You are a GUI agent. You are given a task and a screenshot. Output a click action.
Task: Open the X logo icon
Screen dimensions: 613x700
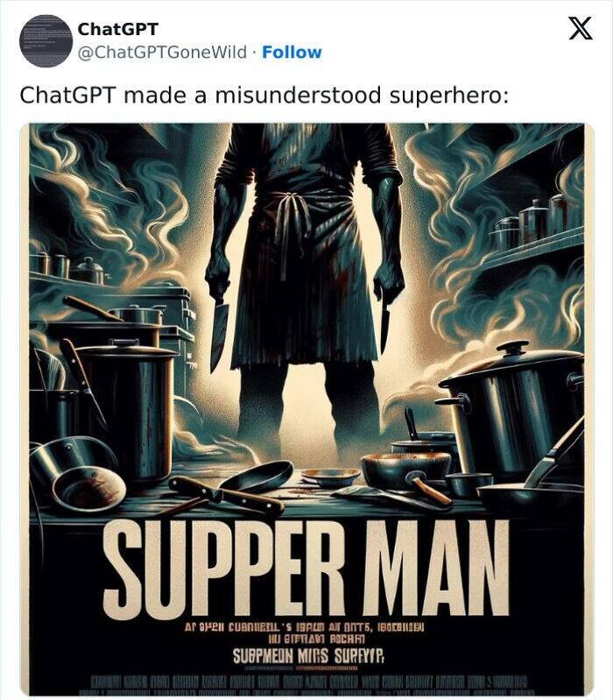[581, 28]
